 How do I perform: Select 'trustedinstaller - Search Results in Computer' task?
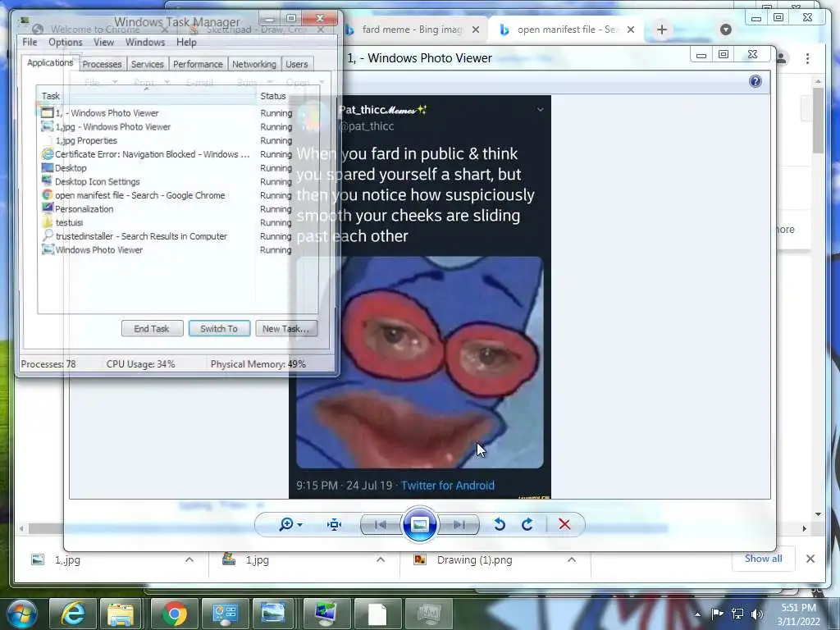point(167,236)
